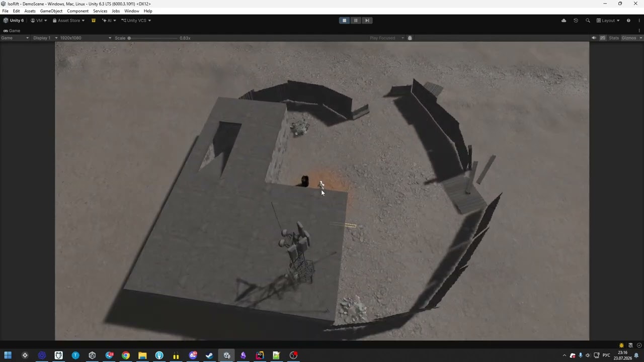Open the GameObject menu
This screenshot has width=644, height=362.
pyautogui.click(x=51, y=11)
